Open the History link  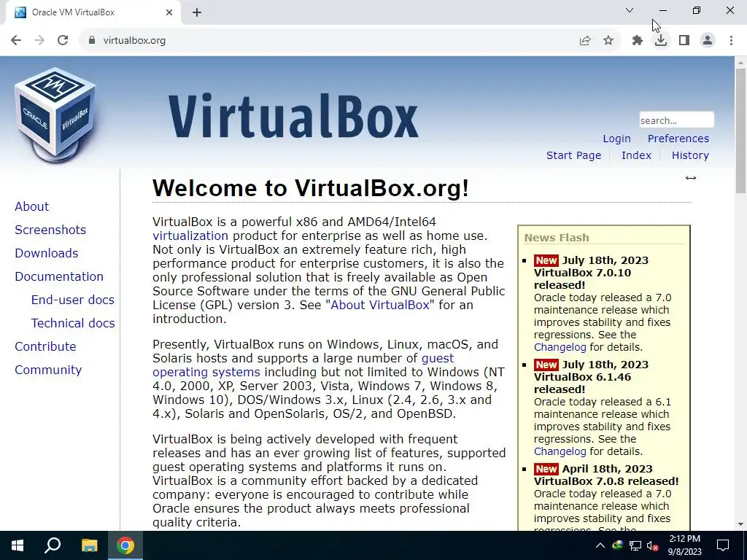click(690, 155)
